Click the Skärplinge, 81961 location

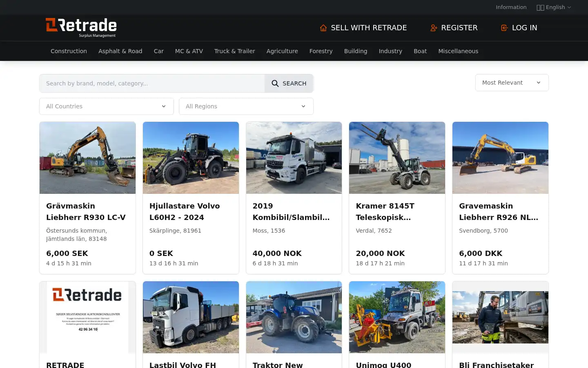coord(175,231)
